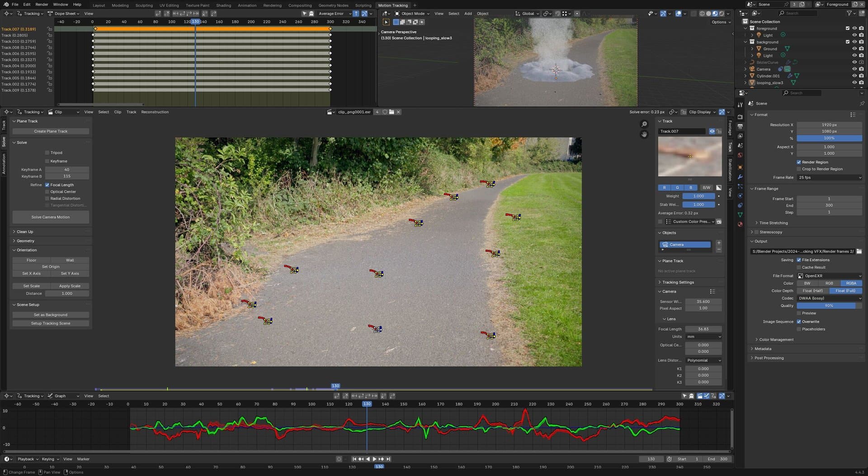Click the pan hand icon in clip view
868x476 pixels.
[x=644, y=134]
